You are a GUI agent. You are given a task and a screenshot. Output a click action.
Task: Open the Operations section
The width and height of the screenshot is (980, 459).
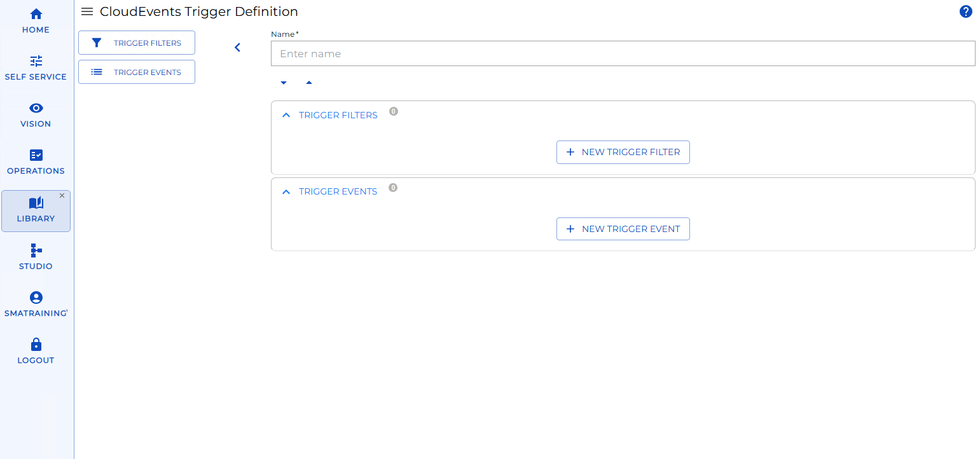pyautogui.click(x=36, y=162)
